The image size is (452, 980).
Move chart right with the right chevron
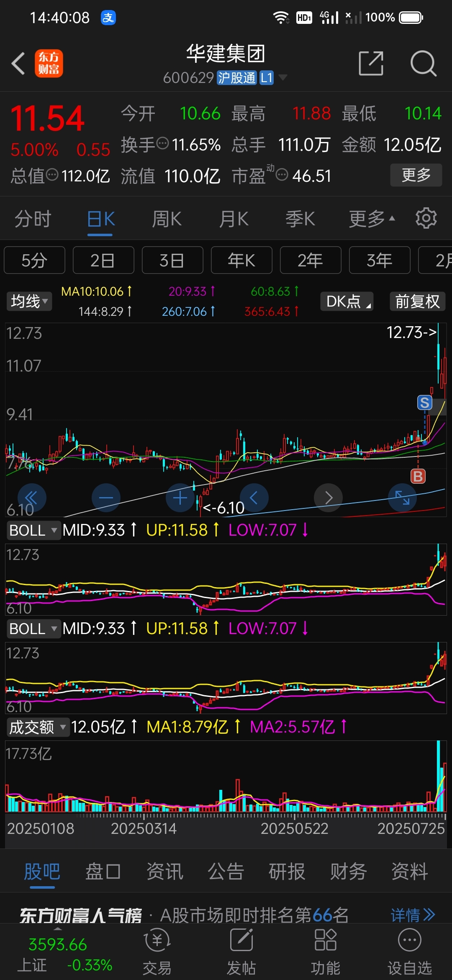[x=329, y=498]
